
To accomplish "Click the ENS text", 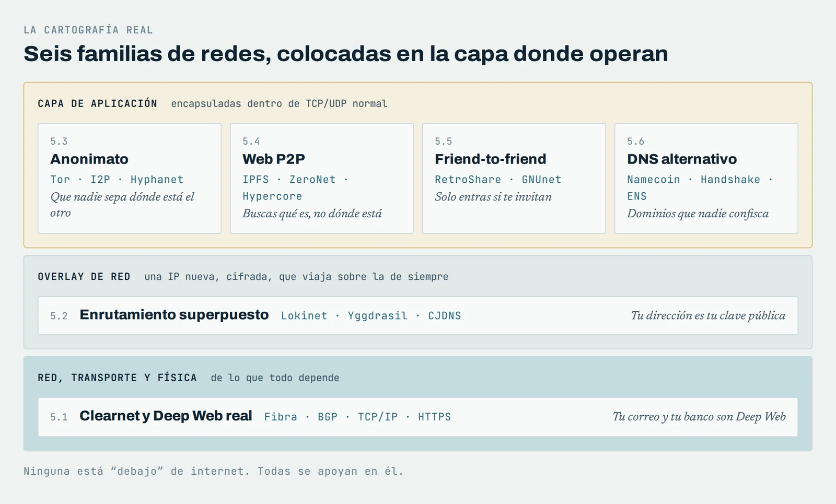I will coord(637,196).
